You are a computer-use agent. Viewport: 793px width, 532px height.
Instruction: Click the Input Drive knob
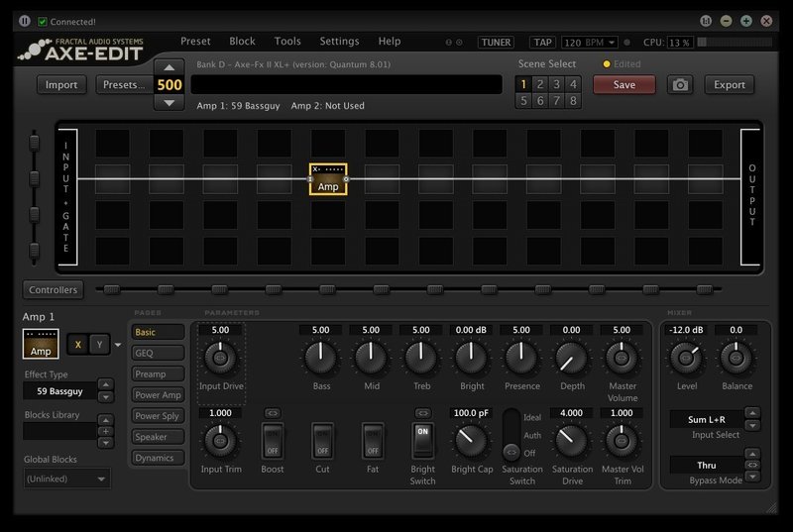tap(220, 359)
